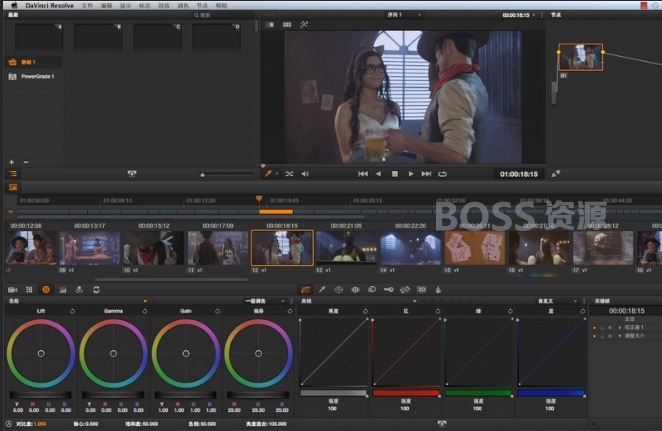
Task: Open the Nodes menu item
Action: click(202, 5)
